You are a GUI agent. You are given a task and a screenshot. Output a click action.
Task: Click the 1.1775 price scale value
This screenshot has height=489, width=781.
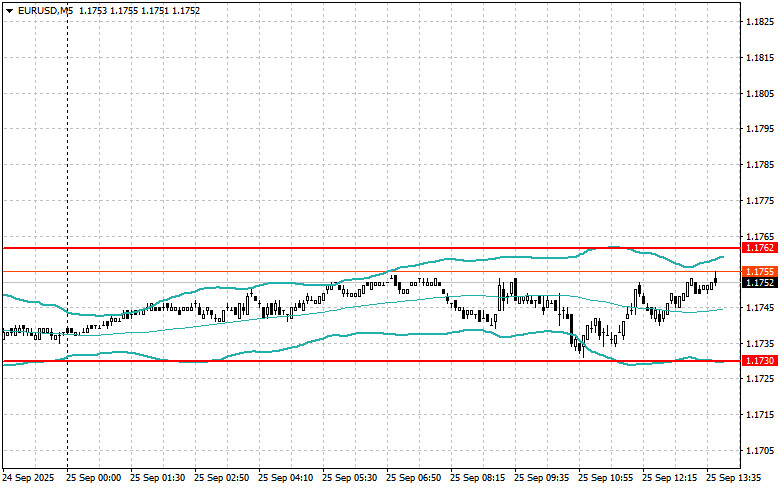[x=760, y=201]
